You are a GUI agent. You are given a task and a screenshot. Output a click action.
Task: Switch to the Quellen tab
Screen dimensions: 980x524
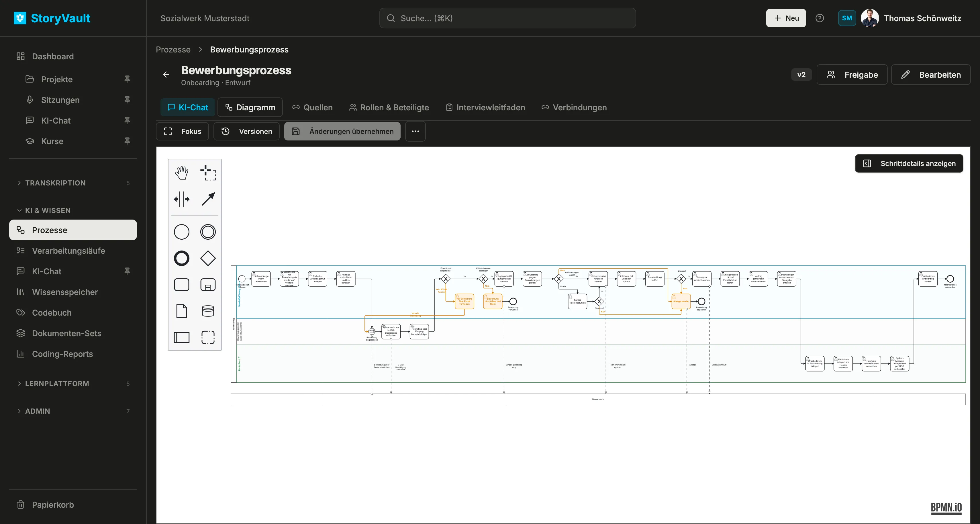(x=312, y=107)
